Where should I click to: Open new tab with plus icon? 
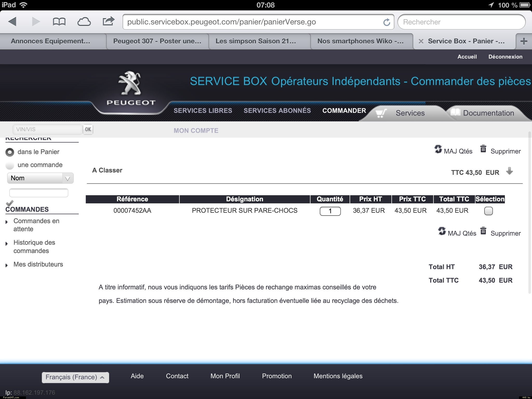point(524,41)
